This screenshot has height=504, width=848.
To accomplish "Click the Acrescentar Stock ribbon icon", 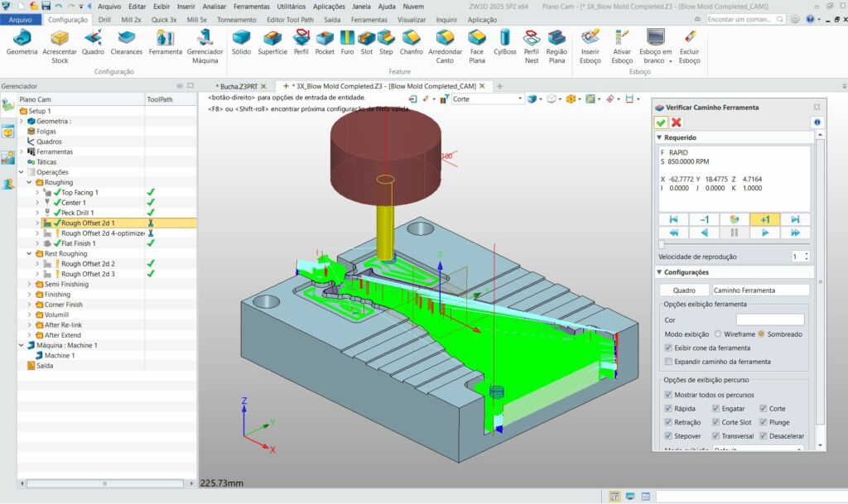I will click(60, 47).
